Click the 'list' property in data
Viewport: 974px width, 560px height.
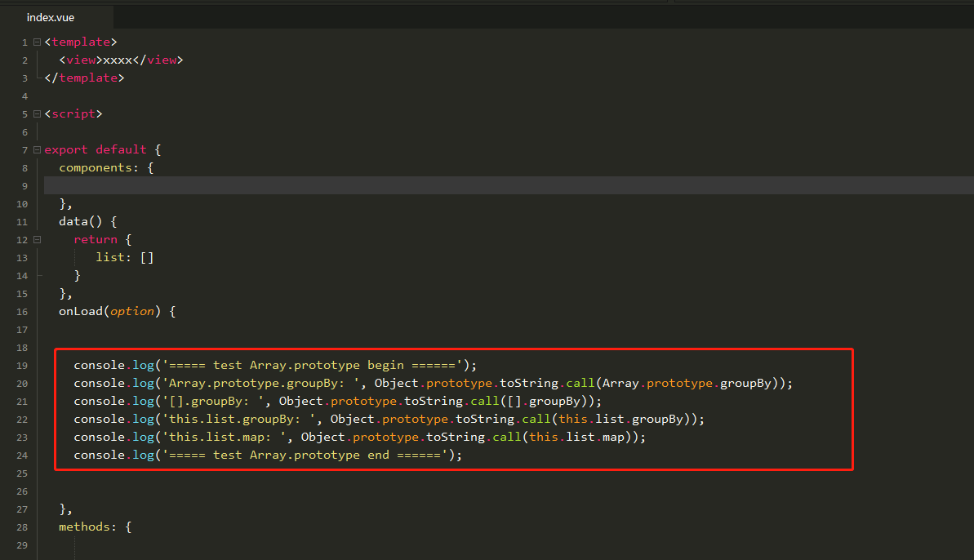pyautogui.click(x=109, y=257)
